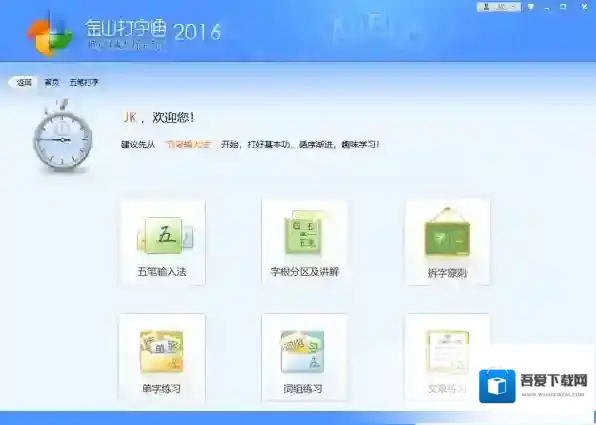This screenshot has width=596, height=425.
Task: Open the 拆字原则 blackboard card
Action: [447, 243]
